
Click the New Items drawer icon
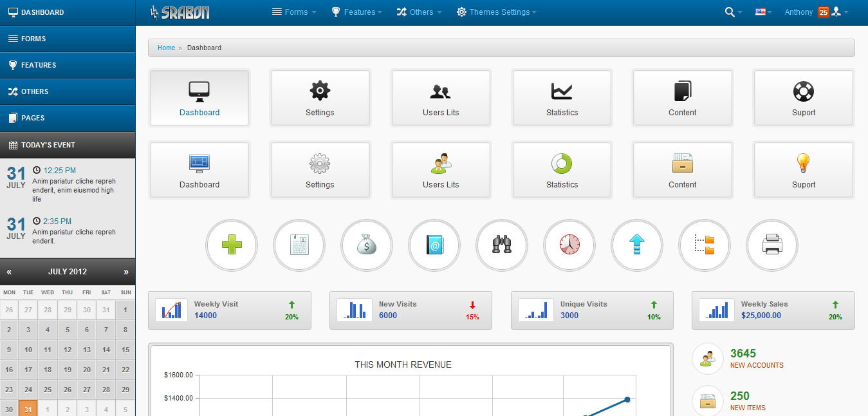click(x=707, y=401)
